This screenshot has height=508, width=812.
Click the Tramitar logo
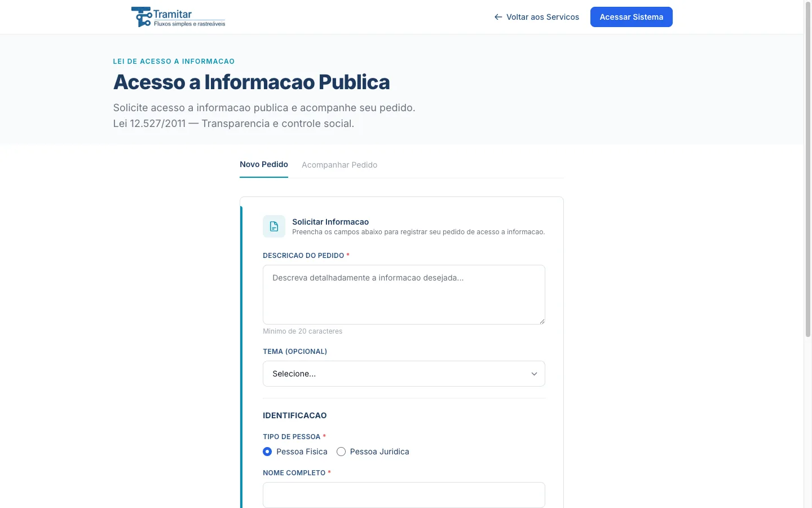pos(178,17)
